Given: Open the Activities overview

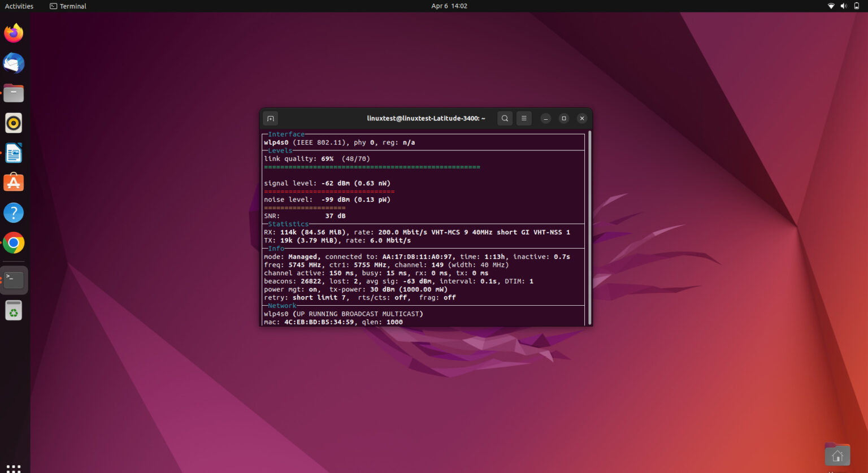Looking at the screenshot, I should click(x=19, y=6).
